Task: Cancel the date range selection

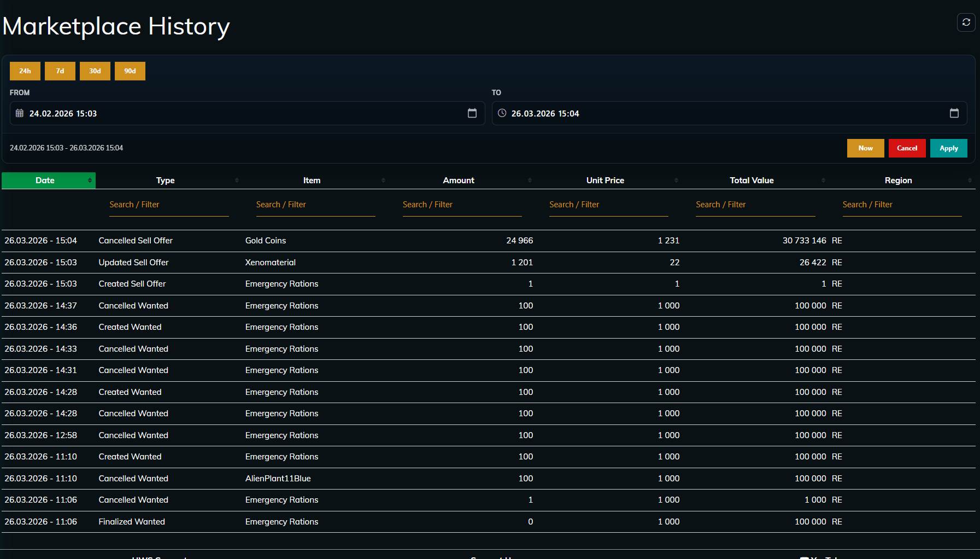Action: coord(907,148)
